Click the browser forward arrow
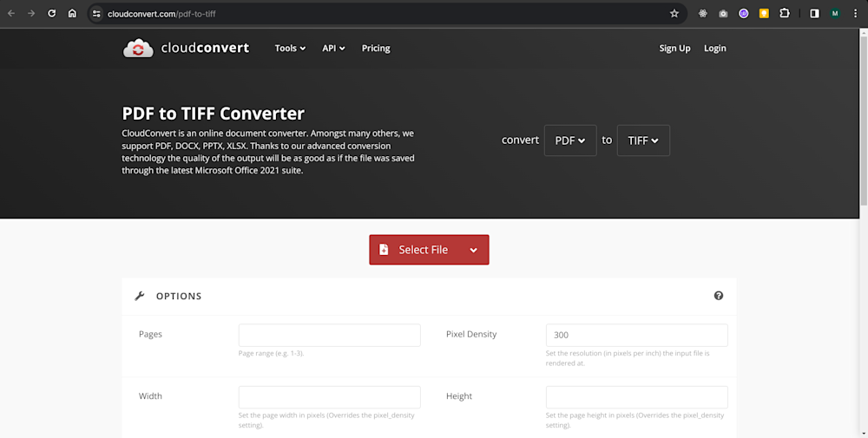Screen dimensions: 868x438 pyautogui.click(x=31, y=13)
